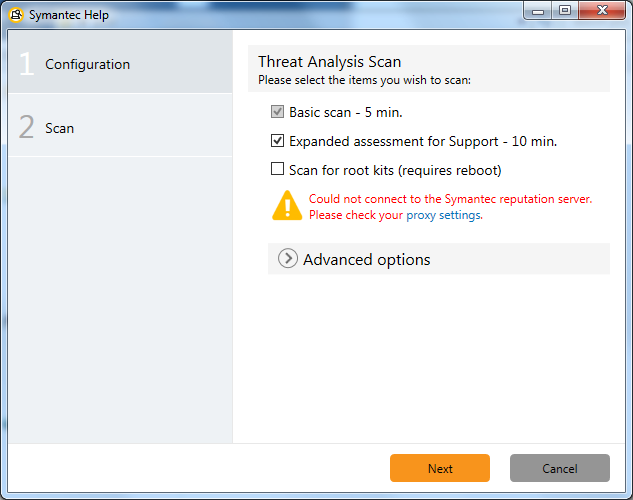This screenshot has width=633, height=500.
Task: Close the Symantec Help window
Action: click(x=602, y=11)
